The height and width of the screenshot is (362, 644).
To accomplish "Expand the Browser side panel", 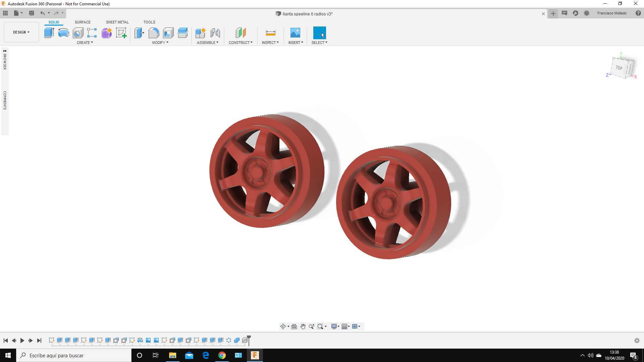I will coord(5,51).
